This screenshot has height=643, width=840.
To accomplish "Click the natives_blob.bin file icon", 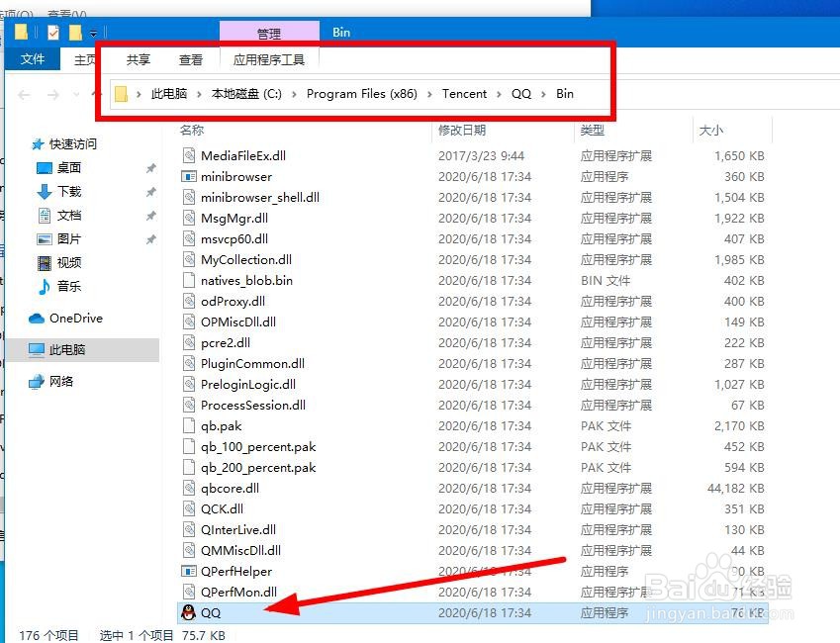I will 189,281.
